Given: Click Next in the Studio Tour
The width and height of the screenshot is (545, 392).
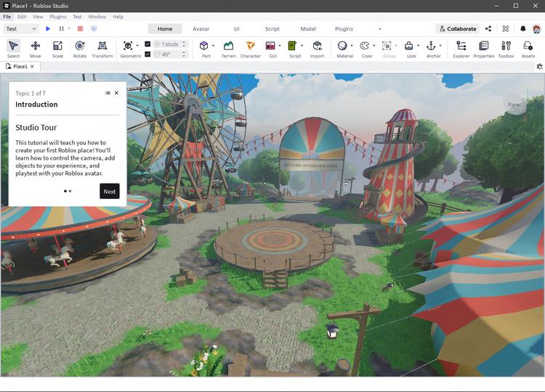Looking at the screenshot, I should 110,192.
